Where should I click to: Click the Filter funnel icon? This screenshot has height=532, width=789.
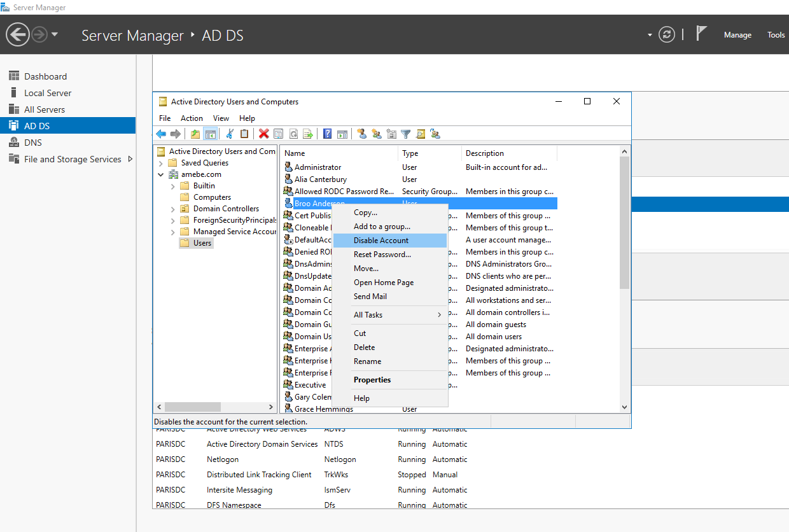[405, 134]
